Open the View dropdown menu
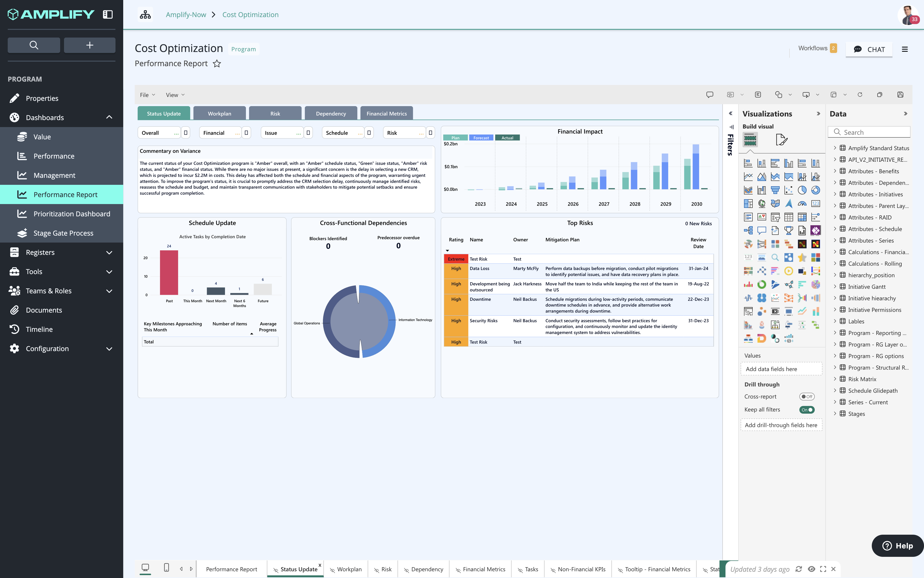Image resolution: width=924 pixels, height=578 pixels. pos(175,95)
